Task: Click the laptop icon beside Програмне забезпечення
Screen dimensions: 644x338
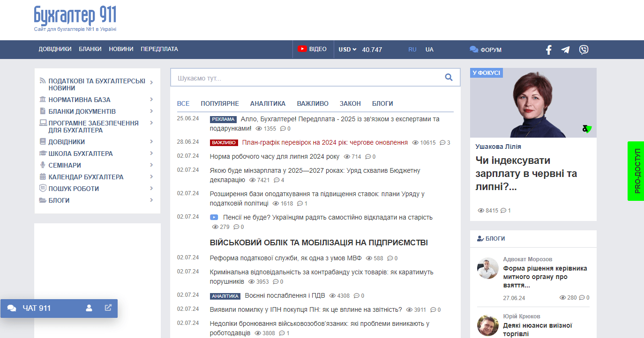Action: (x=43, y=123)
